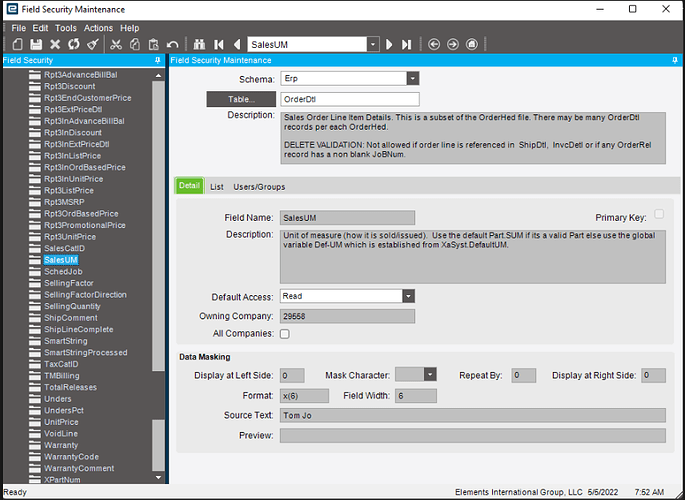Open search with the binoculars icon

pos(199,44)
